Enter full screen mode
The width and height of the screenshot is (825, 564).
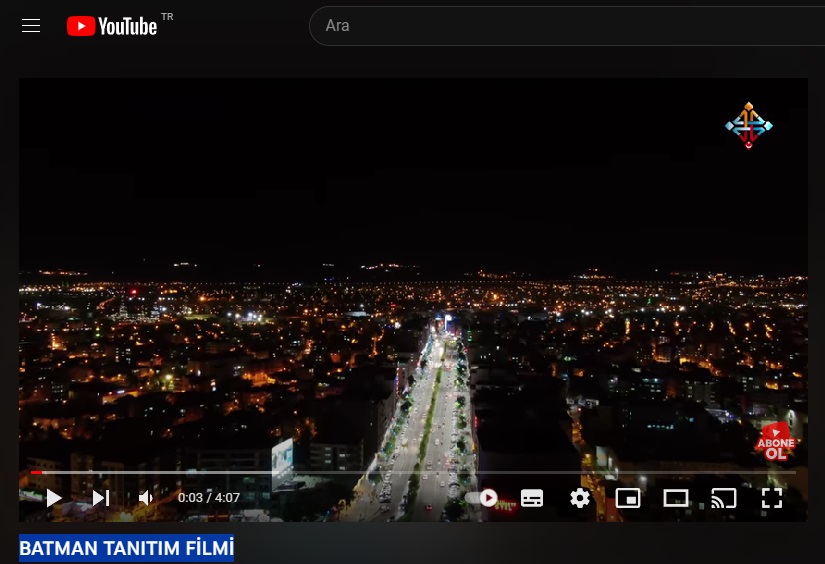point(772,498)
